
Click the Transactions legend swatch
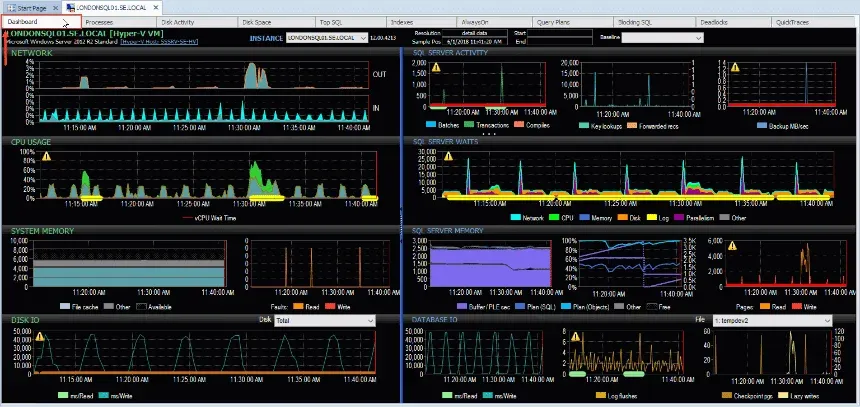click(x=469, y=125)
